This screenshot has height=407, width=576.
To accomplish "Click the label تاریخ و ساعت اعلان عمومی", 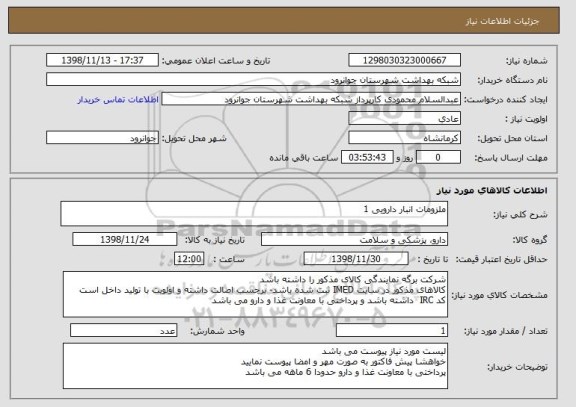I will click(x=216, y=61).
